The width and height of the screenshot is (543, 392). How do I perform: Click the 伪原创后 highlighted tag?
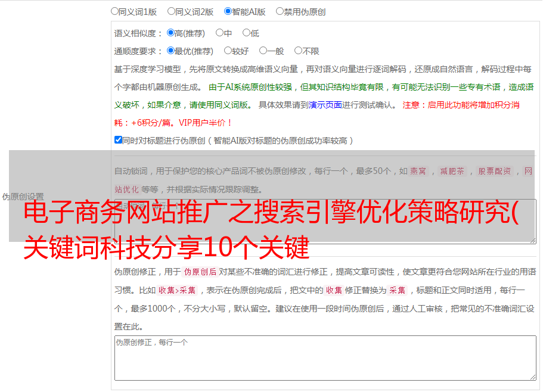200,272
